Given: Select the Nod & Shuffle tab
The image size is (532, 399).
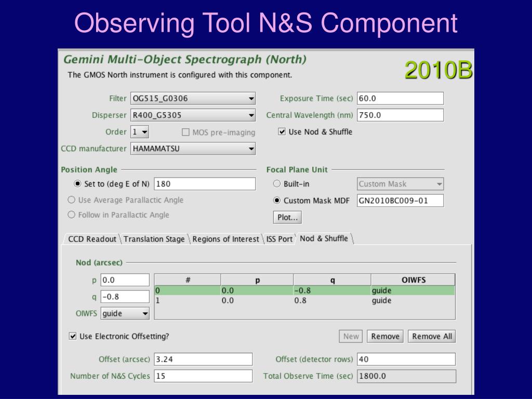Looking at the screenshot, I should pyautogui.click(x=324, y=238).
